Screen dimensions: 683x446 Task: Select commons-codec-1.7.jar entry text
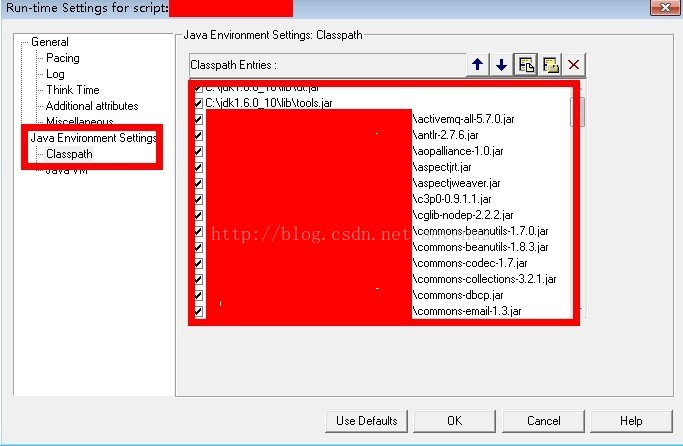[x=470, y=264]
